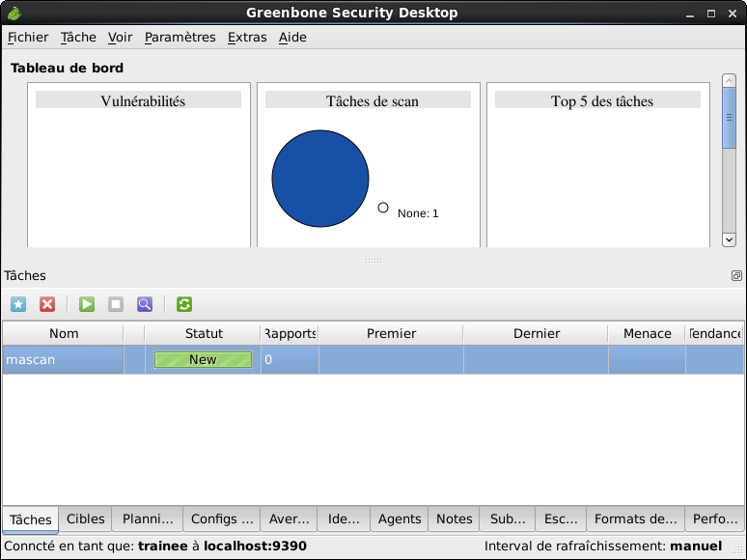Viewport: 747px width, 560px height.
Task: Switch to the Cibles tab
Action: 86,519
